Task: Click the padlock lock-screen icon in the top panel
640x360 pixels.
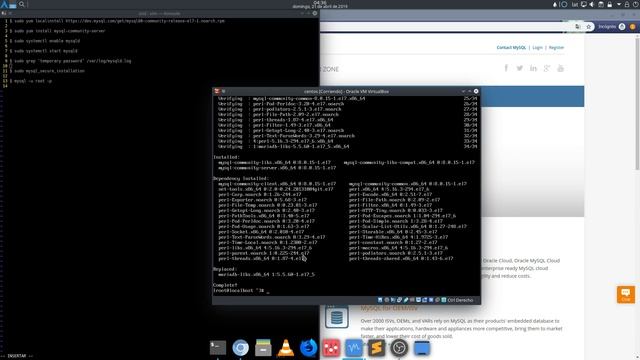Action: (x=627, y=4)
